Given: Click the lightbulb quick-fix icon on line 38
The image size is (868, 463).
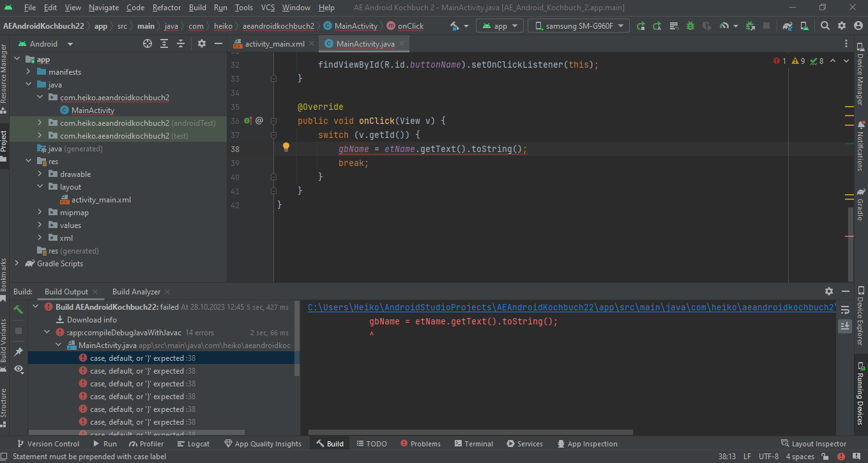Looking at the screenshot, I should (286, 147).
